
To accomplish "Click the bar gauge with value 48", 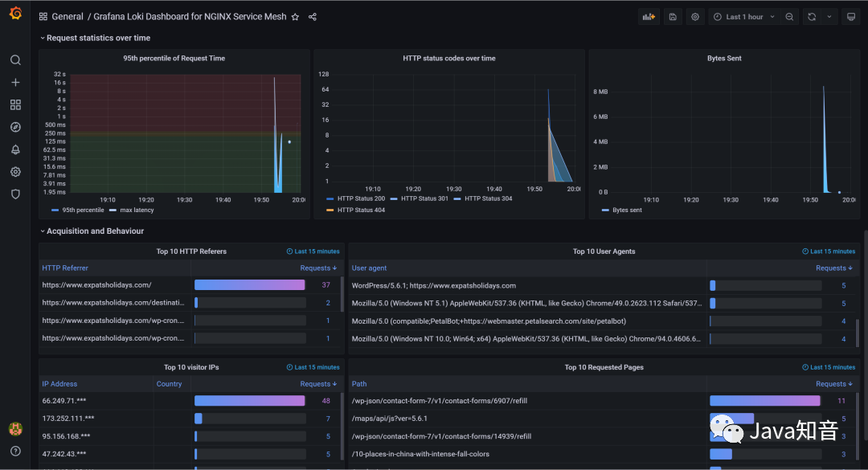I will point(250,401).
